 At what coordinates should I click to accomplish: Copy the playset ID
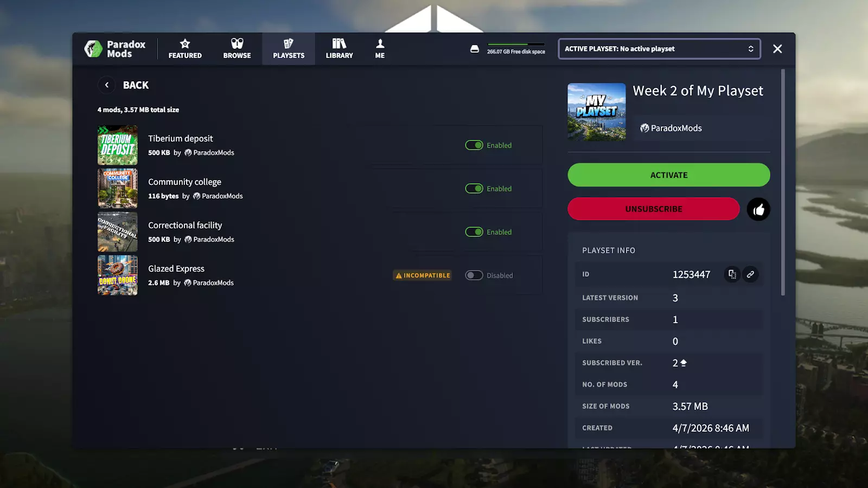tap(732, 274)
